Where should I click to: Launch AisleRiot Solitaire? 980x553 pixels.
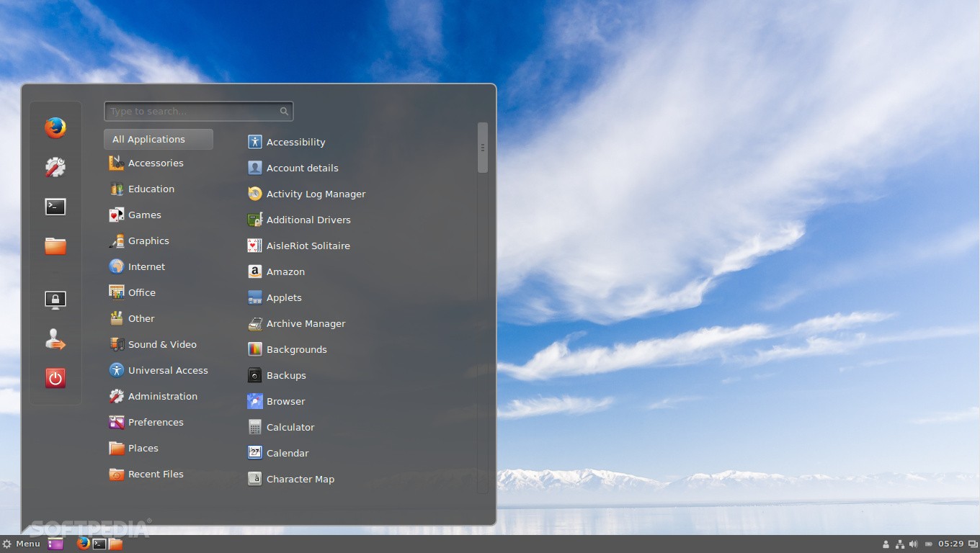coord(308,246)
